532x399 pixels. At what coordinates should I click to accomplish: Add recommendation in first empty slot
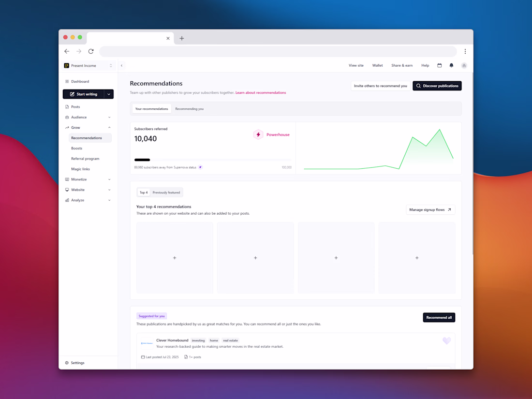[175, 258]
